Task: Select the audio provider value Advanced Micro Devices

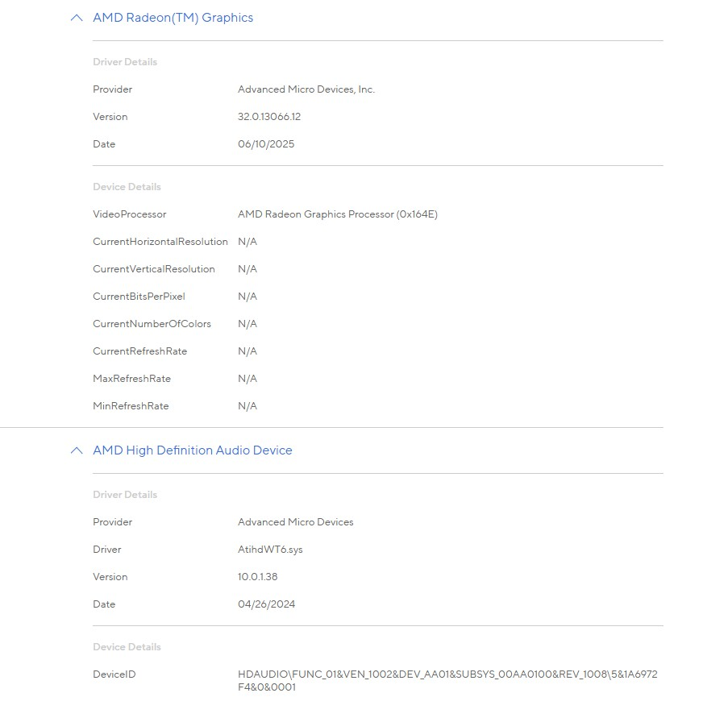Action: [295, 521]
